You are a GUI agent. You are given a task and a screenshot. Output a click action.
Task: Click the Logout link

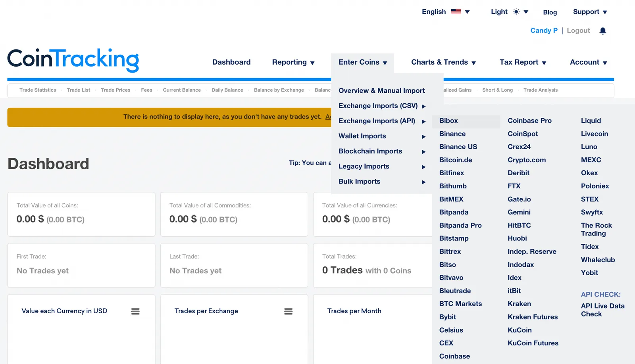(x=578, y=31)
